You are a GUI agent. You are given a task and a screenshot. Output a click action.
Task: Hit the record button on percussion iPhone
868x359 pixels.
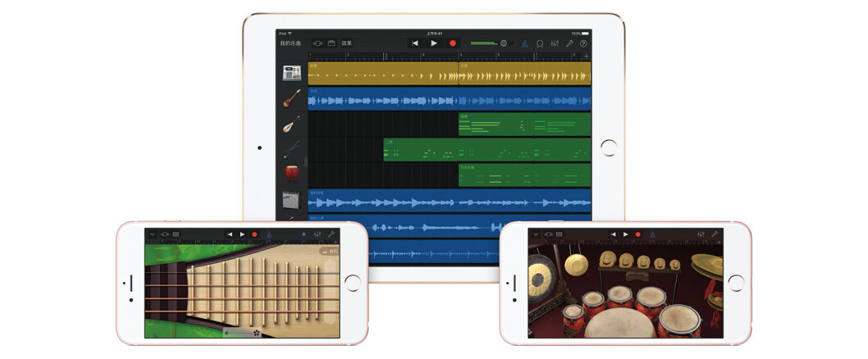pos(637,234)
